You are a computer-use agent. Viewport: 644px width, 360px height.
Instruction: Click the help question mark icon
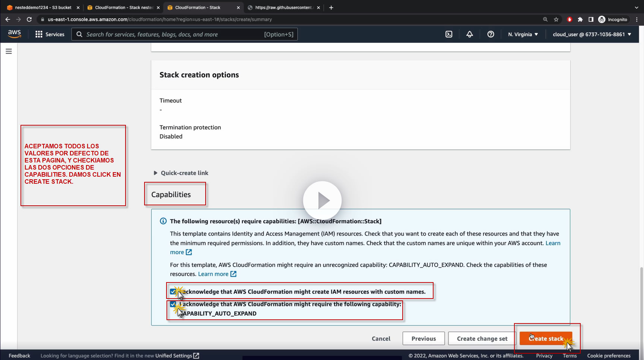(x=491, y=34)
